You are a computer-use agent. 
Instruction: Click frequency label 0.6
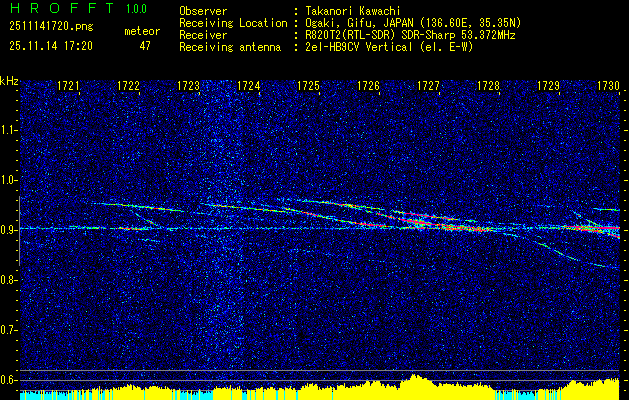pos(8,380)
